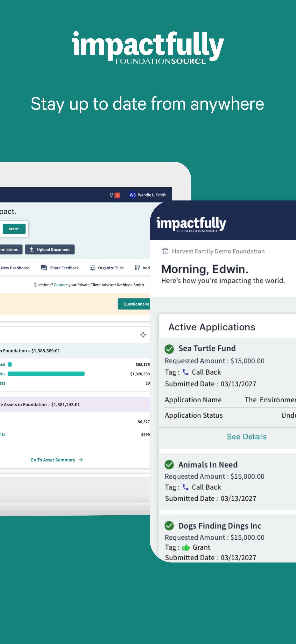Click the upload arrow icon
Screen dimensions: 296x644
pyautogui.click(x=31, y=249)
